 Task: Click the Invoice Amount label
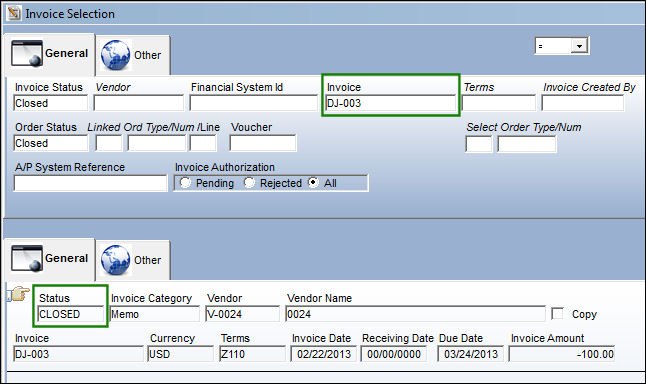pos(548,338)
